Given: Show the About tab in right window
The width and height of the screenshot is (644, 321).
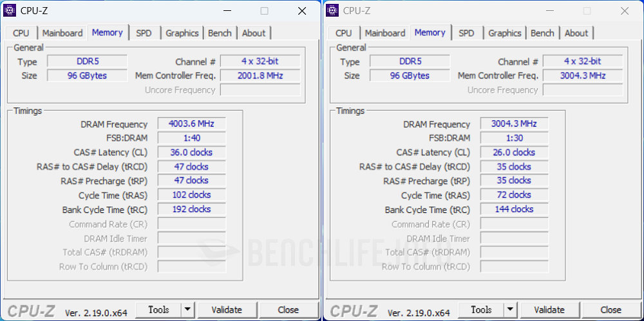Looking at the screenshot, I should (576, 33).
